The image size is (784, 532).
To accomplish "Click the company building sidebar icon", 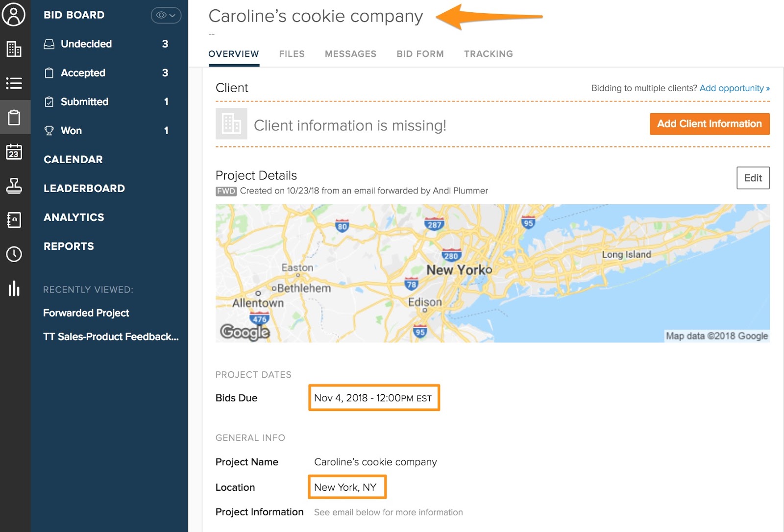I will (14, 49).
